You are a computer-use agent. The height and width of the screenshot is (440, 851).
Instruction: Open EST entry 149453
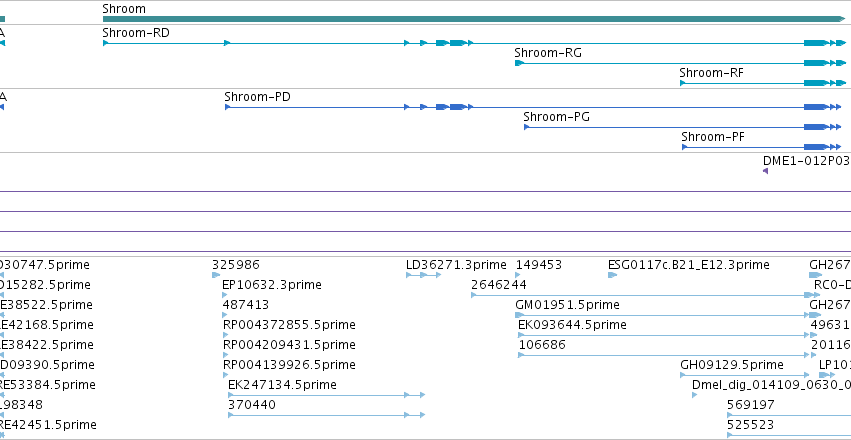point(539,265)
